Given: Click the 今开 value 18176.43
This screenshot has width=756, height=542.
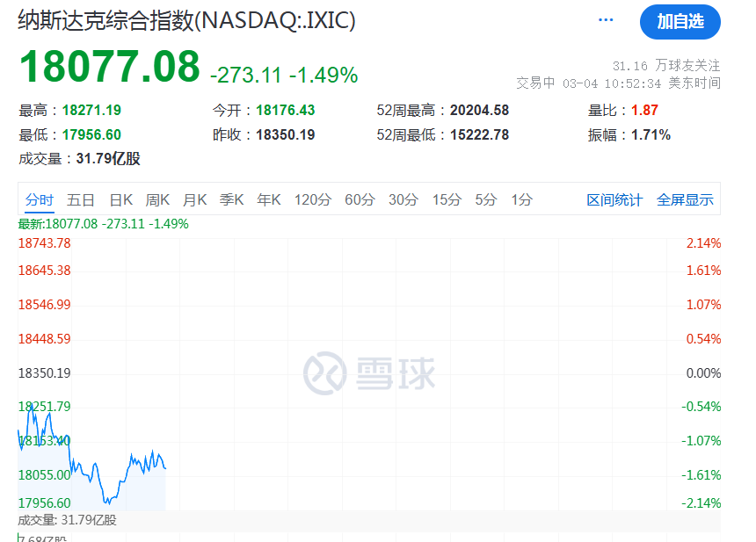Looking at the screenshot, I should (x=286, y=111).
